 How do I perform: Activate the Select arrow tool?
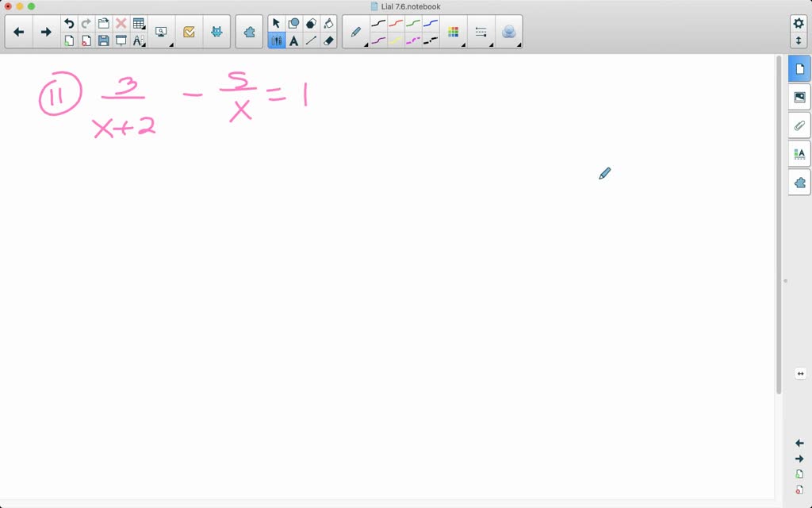point(276,23)
